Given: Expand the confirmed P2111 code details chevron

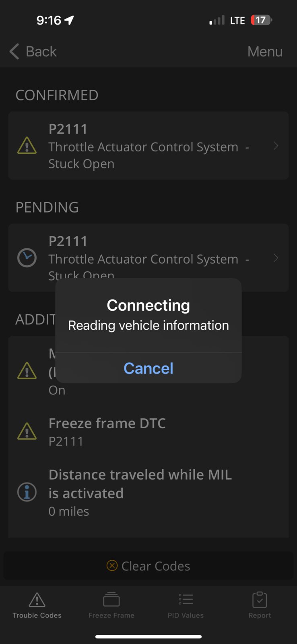Looking at the screenshot, I should tap(276, 146).
